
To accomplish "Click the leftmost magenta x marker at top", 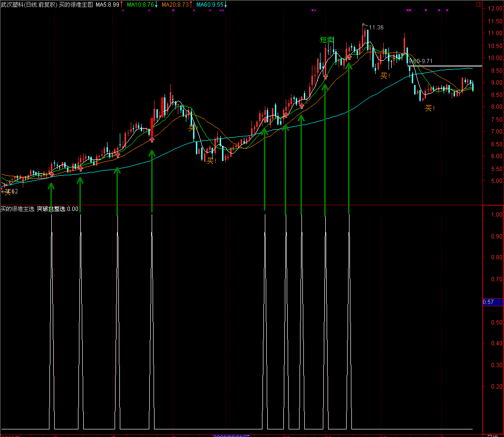I will [x=123, y=10].
